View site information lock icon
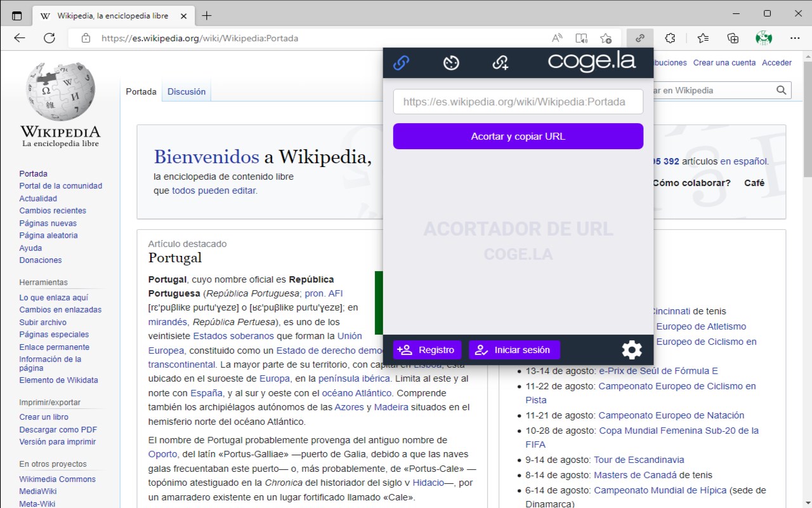This screenshot has height=508, width=812. tap(86, 38)
